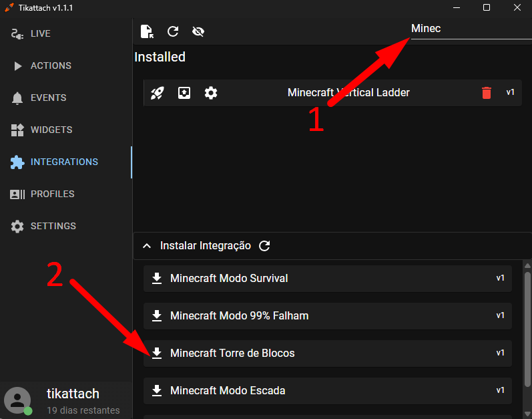Click Minecraft Torre de Blocos label

pyautogui.click(x=232, y=353)
